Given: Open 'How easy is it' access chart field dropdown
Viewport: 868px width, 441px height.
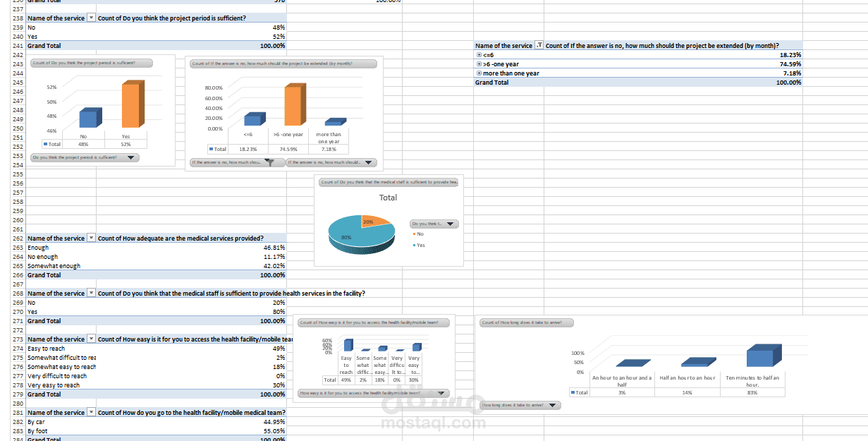Looking at the screenshot, I should click(x=373, y=393).
